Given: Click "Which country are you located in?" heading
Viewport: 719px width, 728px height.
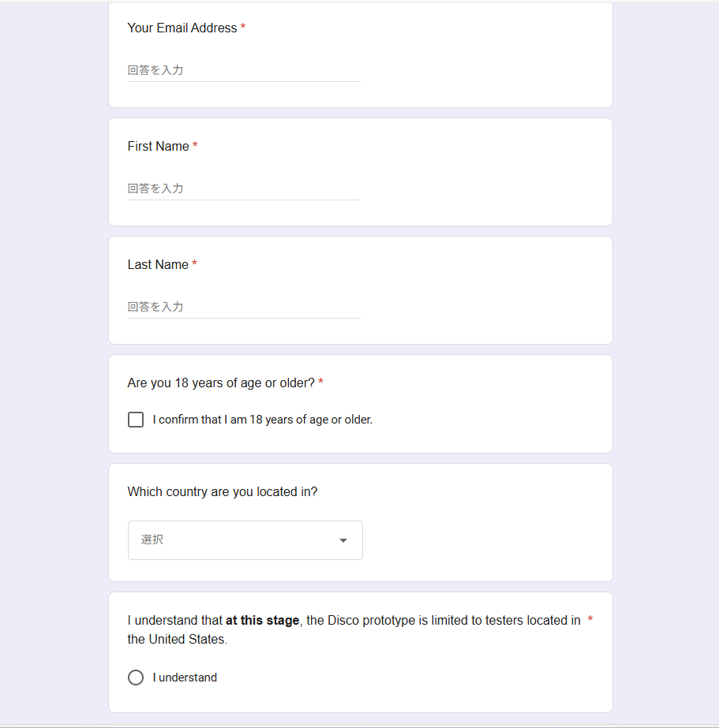Looking at the screenshot, I should tap(223, 491).
